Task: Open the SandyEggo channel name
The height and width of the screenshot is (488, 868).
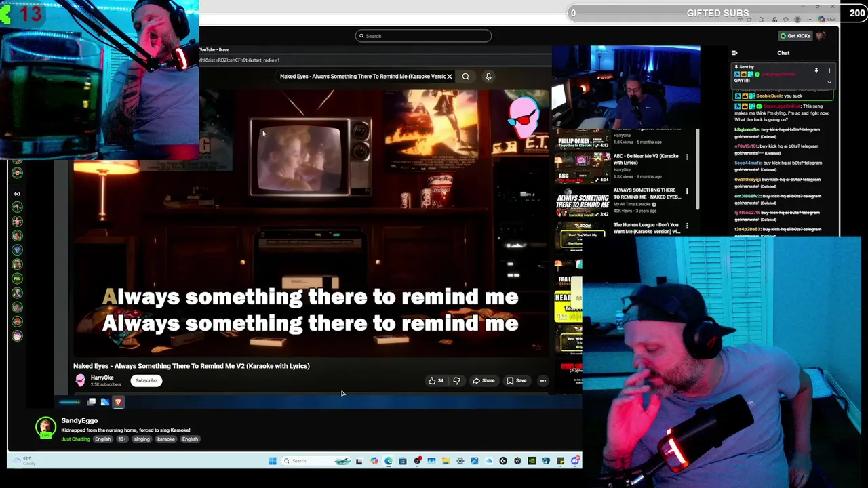Action: point(79,421)
